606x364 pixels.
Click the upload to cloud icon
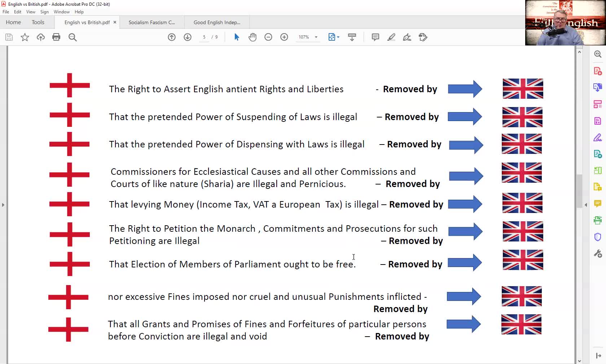coord(41,37)
